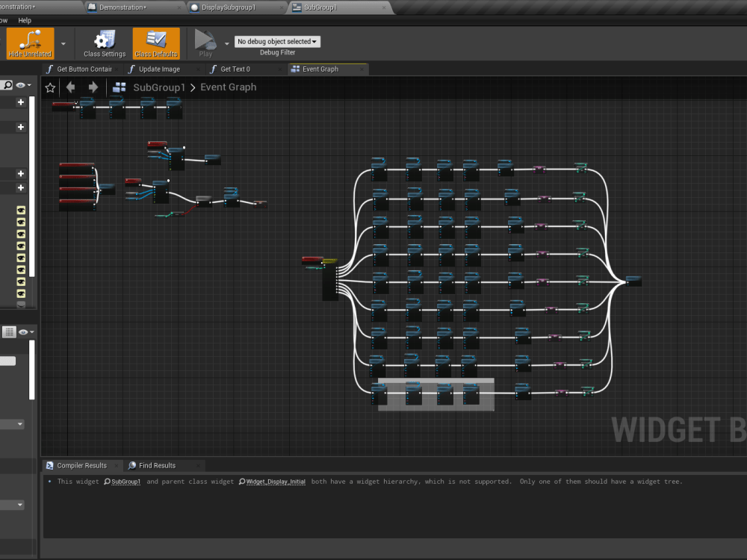Image resolution: width=747 pixels, height=560 pixels.
Task: Click the search magnifier in My Blueprint panel
Action: coord(7,85)
